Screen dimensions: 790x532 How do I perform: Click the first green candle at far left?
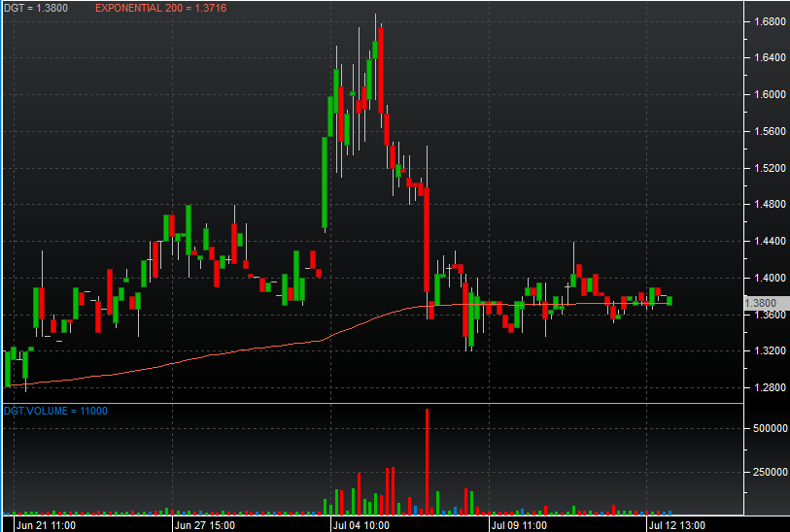[x=8, y=367]
